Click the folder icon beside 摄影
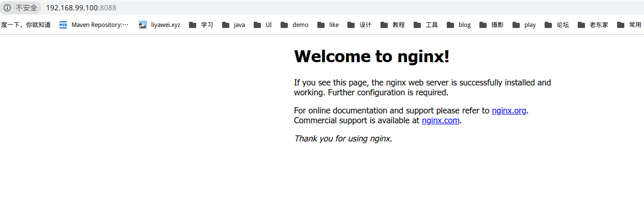The height and width of the screenshot is (215, 644). [483, 24]
